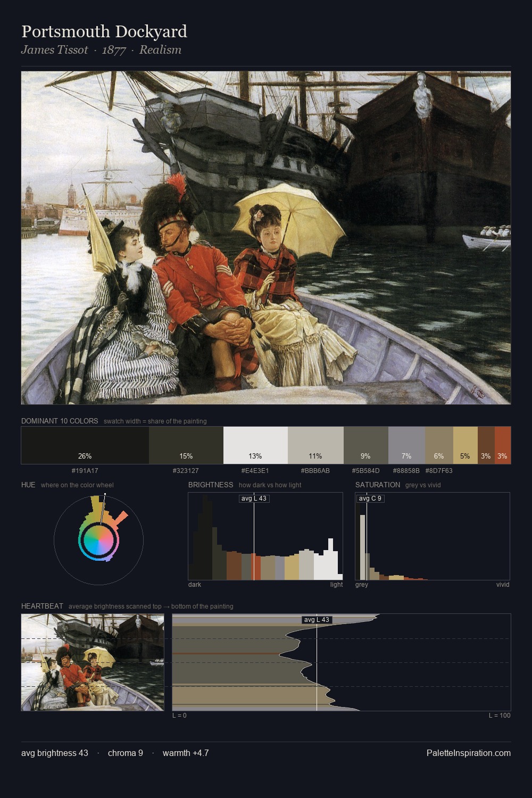Click the small heartbeat painting thumbnail

93,662
